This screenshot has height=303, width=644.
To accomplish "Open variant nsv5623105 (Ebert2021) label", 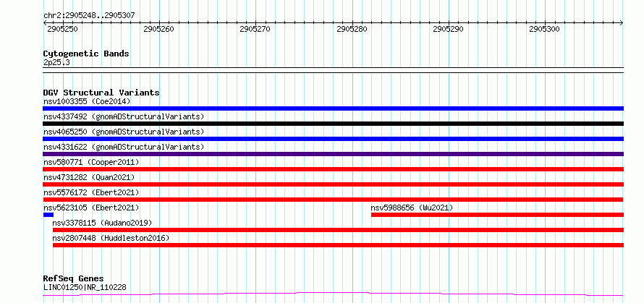I will 91,208.
